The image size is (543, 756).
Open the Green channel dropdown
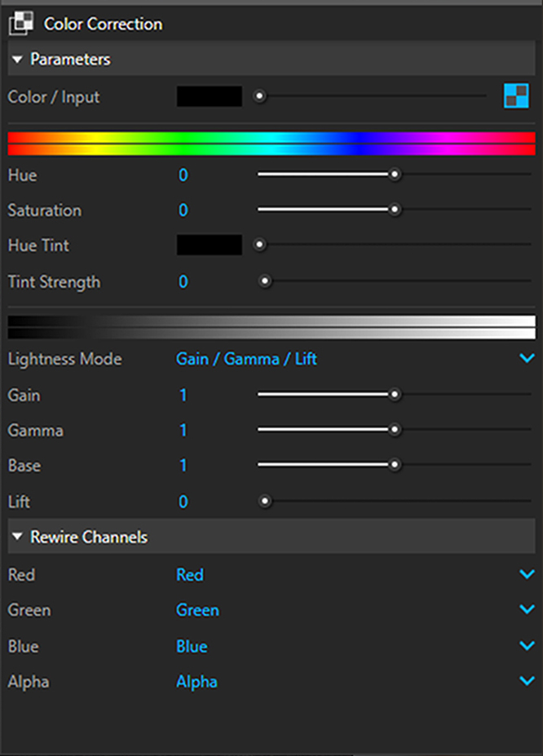(x=527, y=610)
